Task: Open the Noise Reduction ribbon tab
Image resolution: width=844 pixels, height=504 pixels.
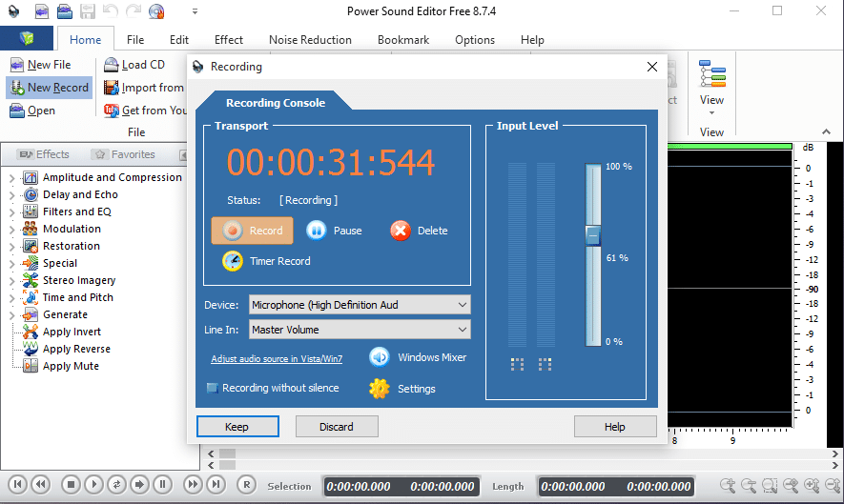Action: point(310,40)
